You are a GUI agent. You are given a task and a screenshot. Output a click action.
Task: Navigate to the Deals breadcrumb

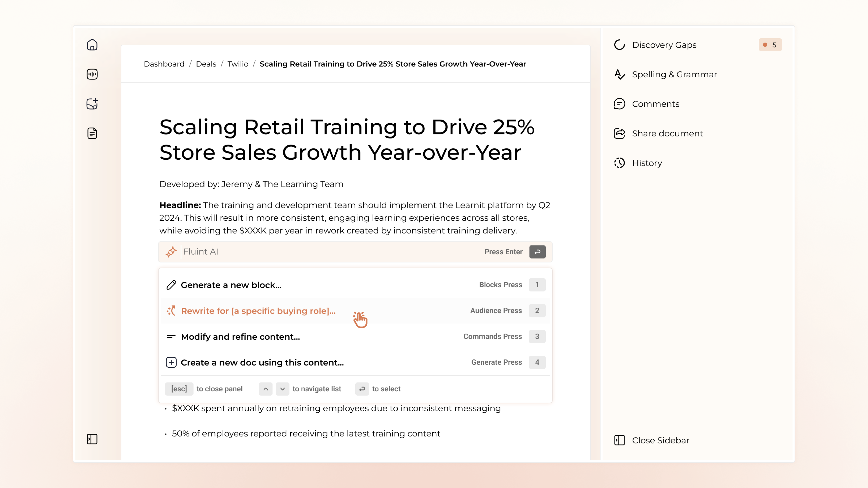(206, 64)
